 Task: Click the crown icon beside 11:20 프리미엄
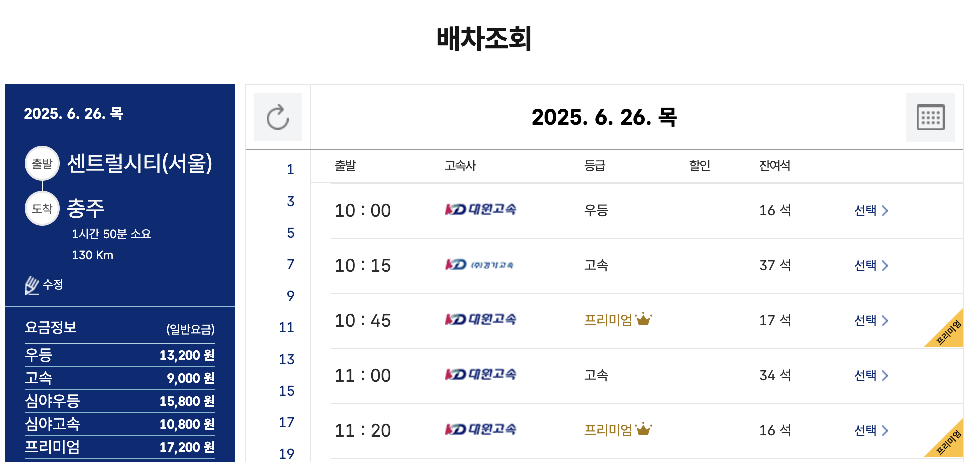644,428
